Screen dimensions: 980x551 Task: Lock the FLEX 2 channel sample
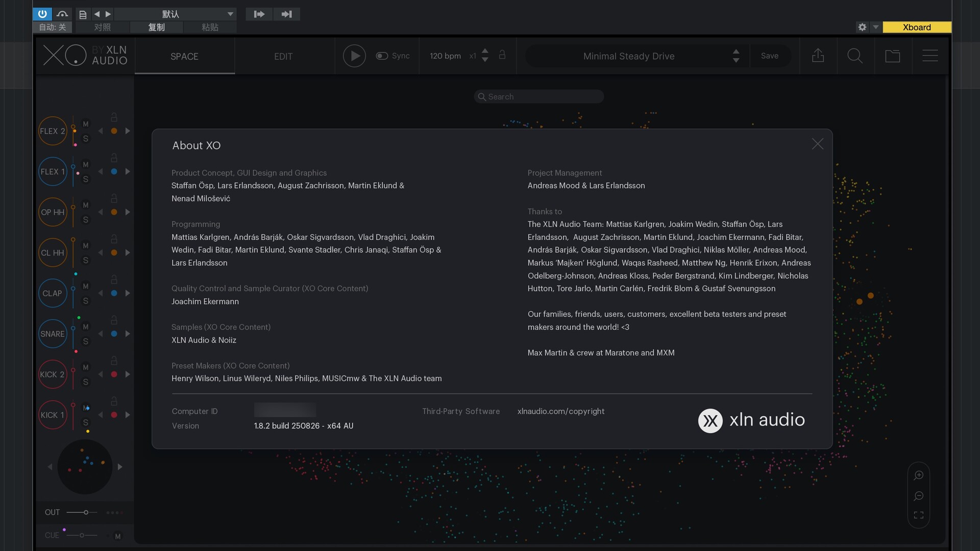(x=114, y=117)
